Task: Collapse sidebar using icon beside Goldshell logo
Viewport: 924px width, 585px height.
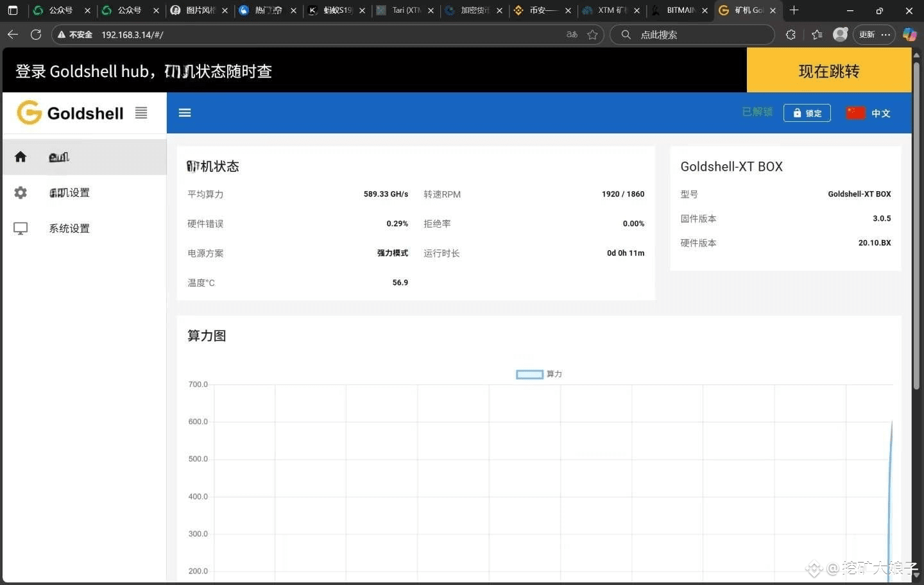Action: click(141, 113)
